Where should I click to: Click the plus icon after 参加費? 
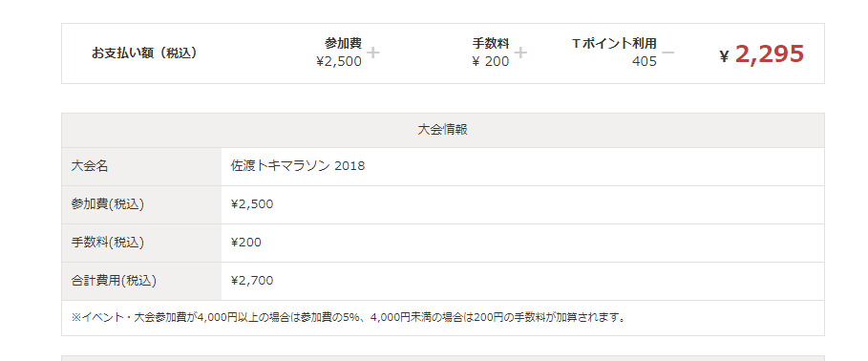click(373, 53)
